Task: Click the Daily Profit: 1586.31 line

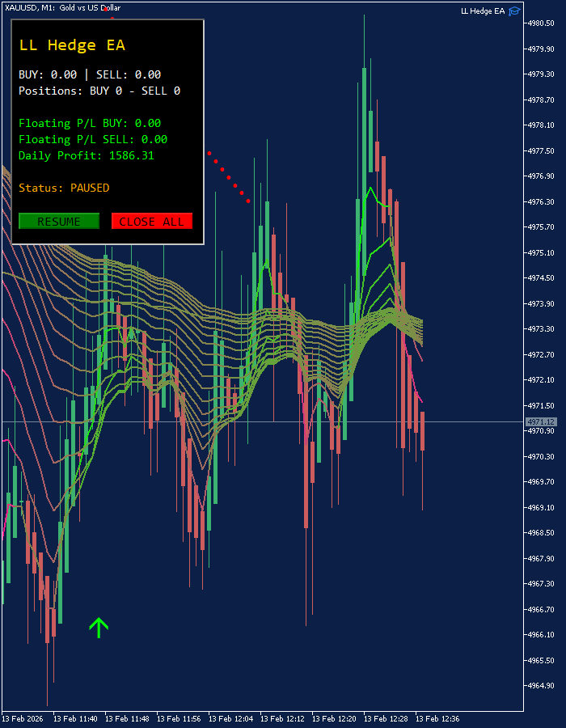Action: point(87,155)
